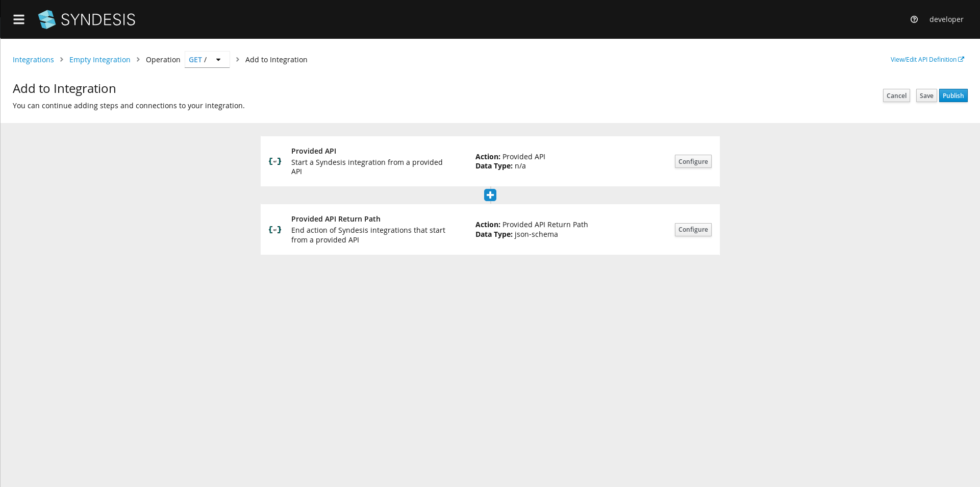Click the 'Action: Provided API' text
The height and width of the screenshot is (487, 980).
510,157
